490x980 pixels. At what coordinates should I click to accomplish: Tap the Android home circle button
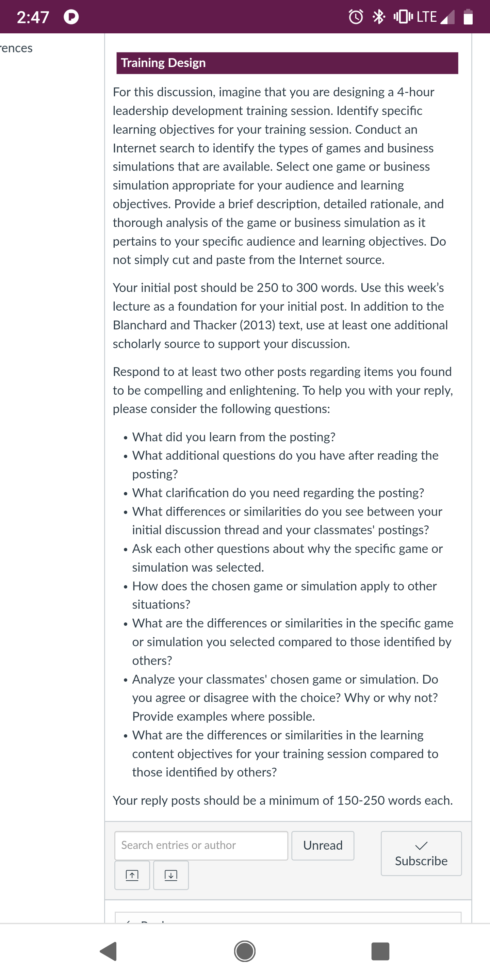[x=245, y=951]
